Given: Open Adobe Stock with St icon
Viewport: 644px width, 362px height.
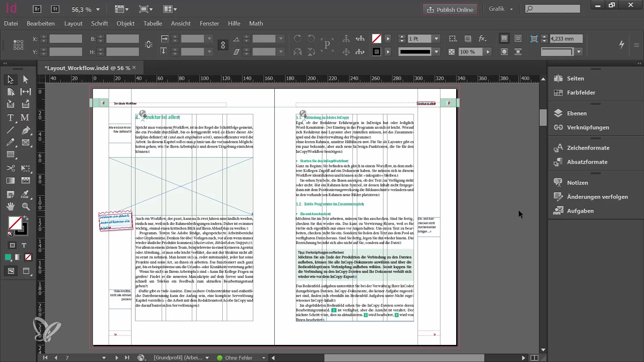Looking at the screenshot, I should [55, 9].
